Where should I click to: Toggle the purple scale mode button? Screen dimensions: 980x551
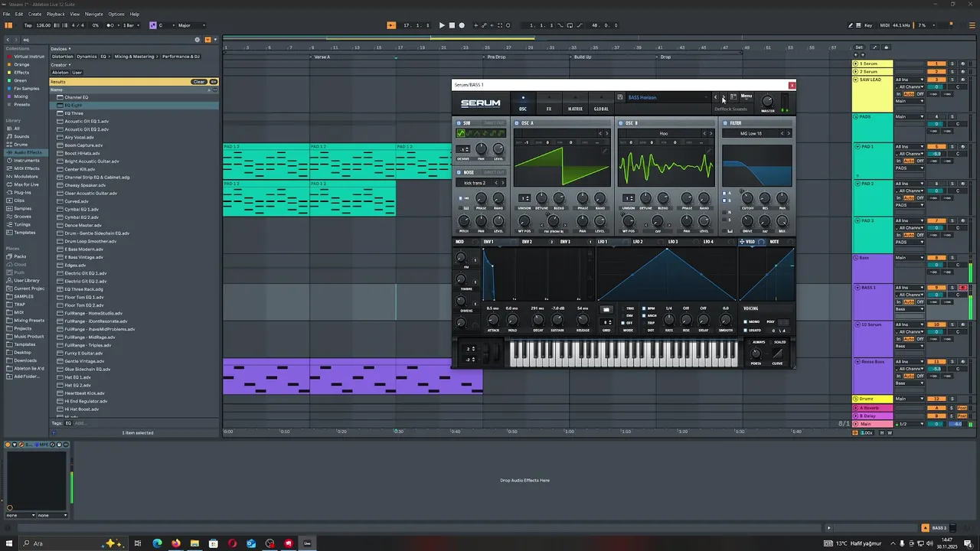pyautogui.click(x=152, y=25)
